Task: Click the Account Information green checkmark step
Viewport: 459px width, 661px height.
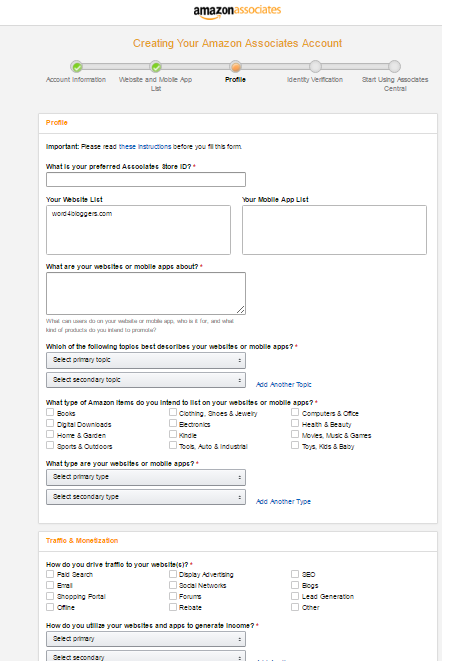Action: coord(77,67)
